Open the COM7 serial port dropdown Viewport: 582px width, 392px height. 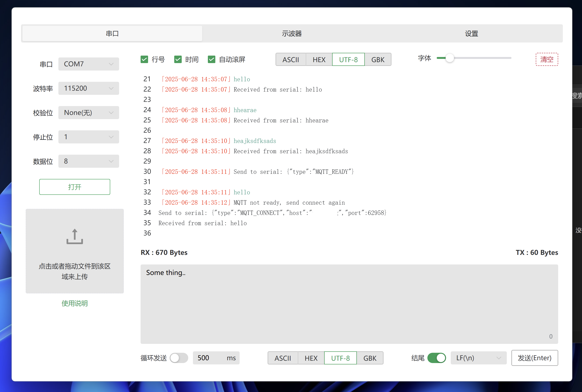89,64
